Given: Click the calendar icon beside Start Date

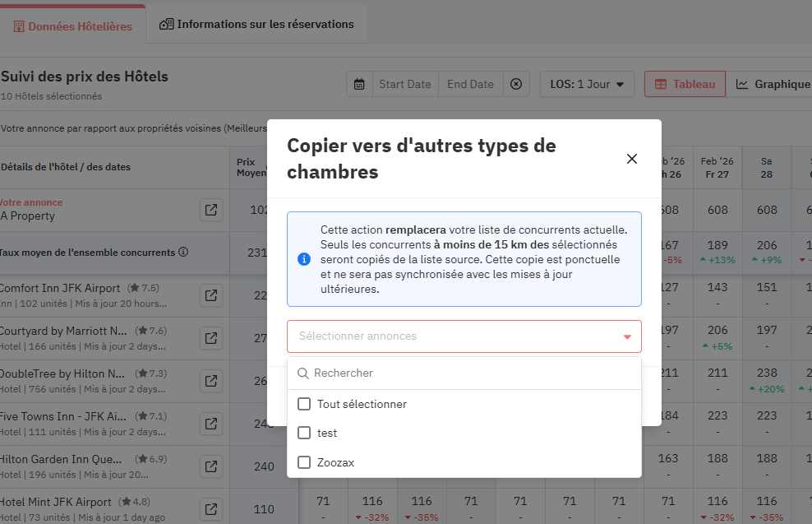Looking at the screenshot, I should pos(359,84).
